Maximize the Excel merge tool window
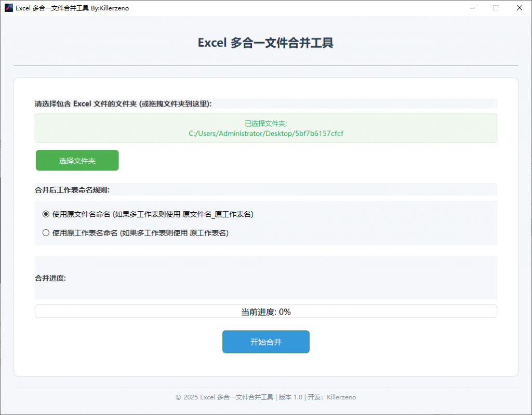Viewport: 532px width, 415px height. (x=496, y=8)
